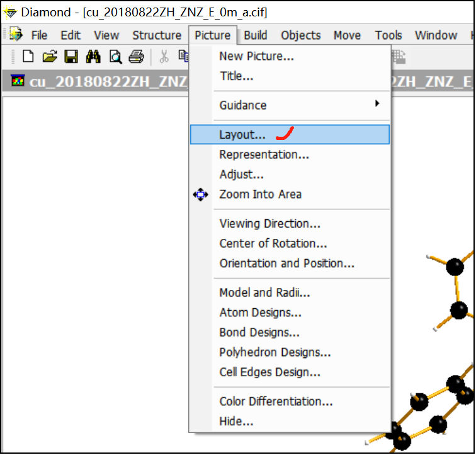Click the Save disk icon
Viewport: 476px width, 455px height.
point(71,57)
